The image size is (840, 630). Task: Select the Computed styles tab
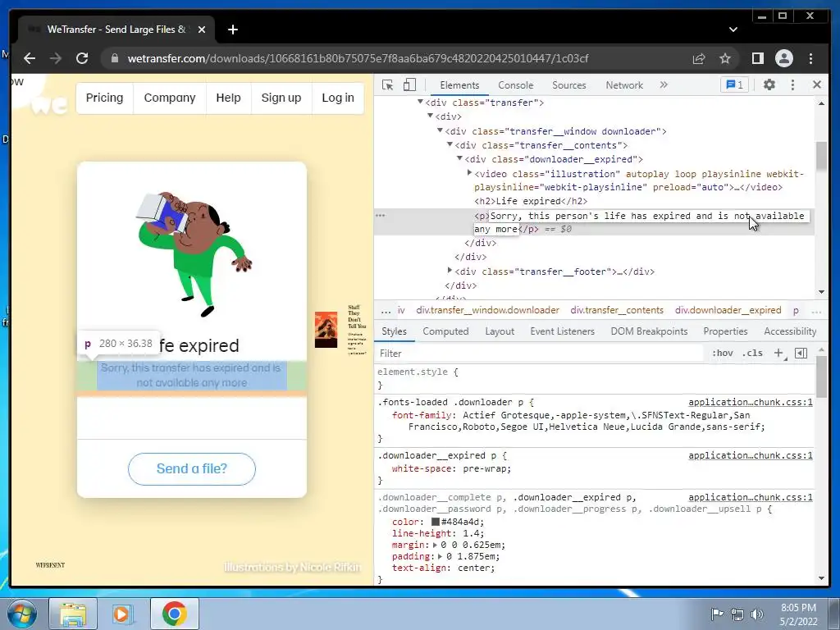pyautogui.click(x=445, y=331)
